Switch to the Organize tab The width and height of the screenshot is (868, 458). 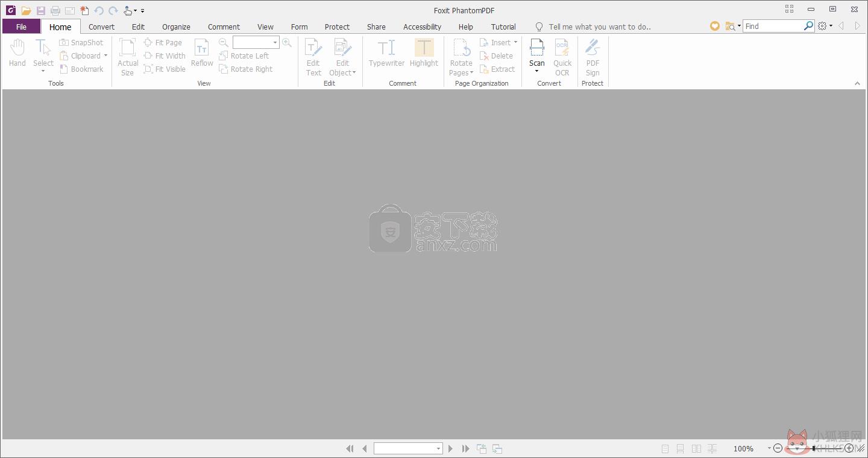[x=176, y=27]
